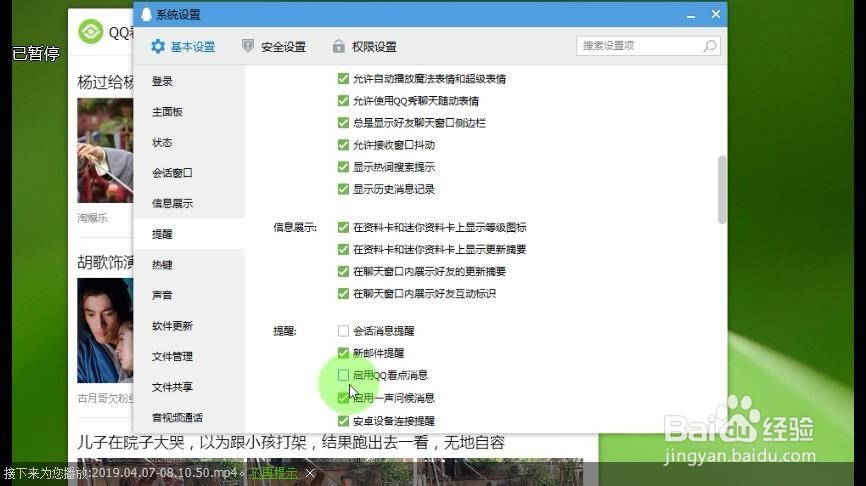
Task: Toggle 在资料卡和迷你资料卡上显示更新摘要
Action: pyautogui.click(x=343, y=249)
